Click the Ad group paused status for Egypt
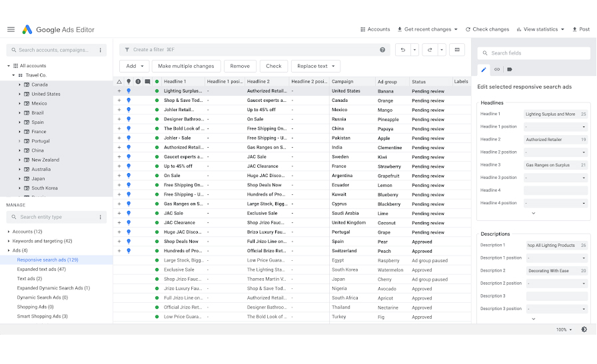The height and width of the screenshot is (364, 597). tap(430, 261)
